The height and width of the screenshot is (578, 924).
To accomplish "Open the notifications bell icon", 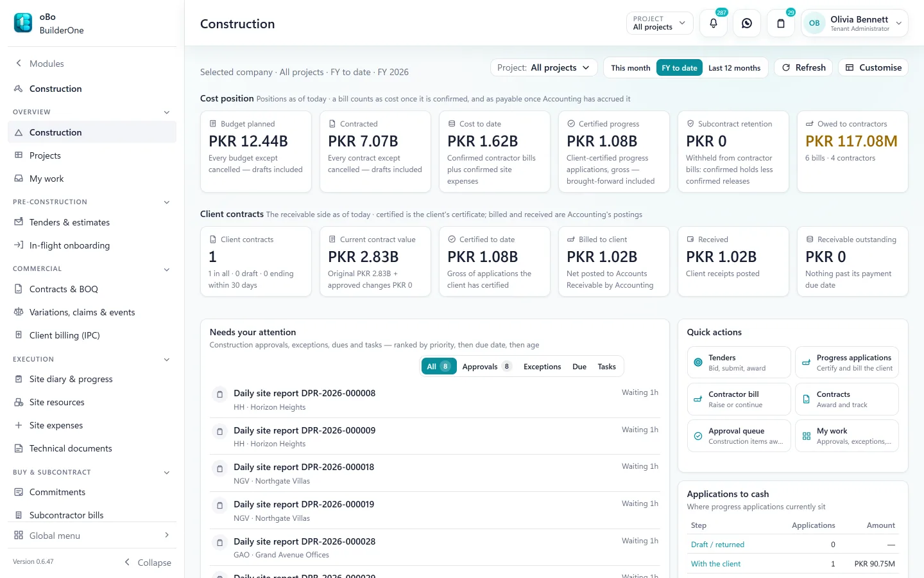I will click(714, 23).
